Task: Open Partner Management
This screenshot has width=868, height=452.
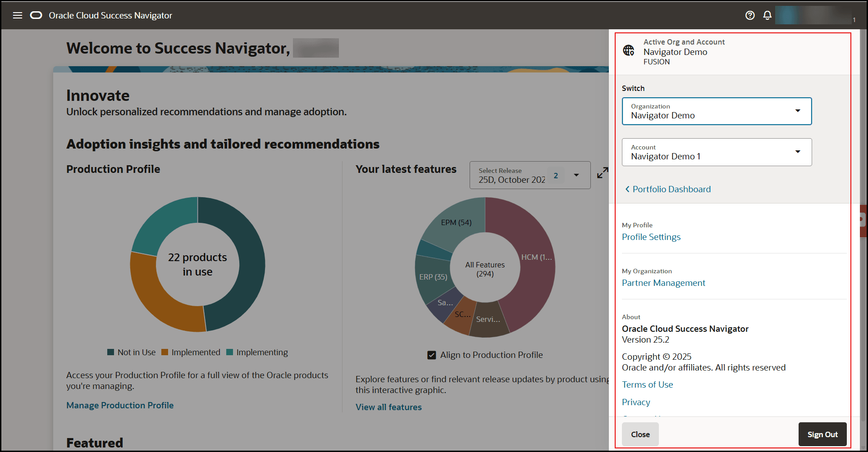Action: pos(663,283)
